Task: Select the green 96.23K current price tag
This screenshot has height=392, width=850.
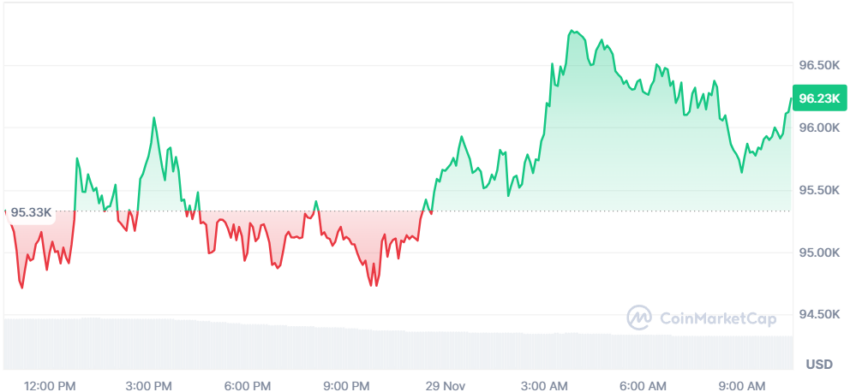Action: tap(819, 98)
